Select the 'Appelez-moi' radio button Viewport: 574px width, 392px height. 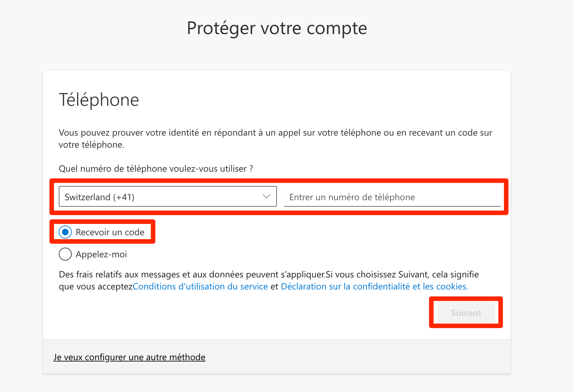65,254
